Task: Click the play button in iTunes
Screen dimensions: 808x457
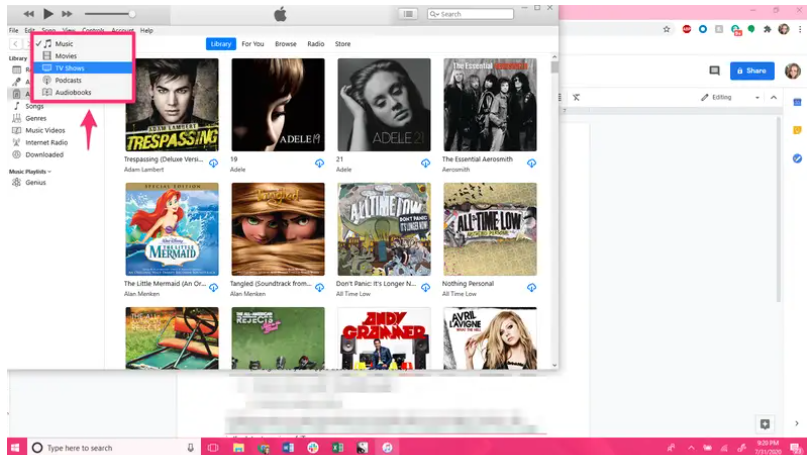Action: pyautogui.click(x=48, y=14)
